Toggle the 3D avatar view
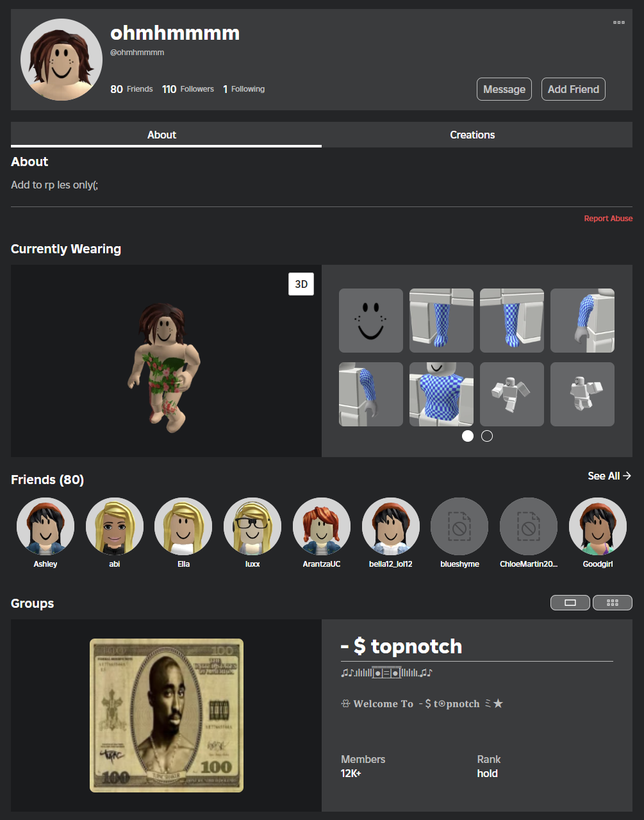644x820 pixels. coord(301,284)
